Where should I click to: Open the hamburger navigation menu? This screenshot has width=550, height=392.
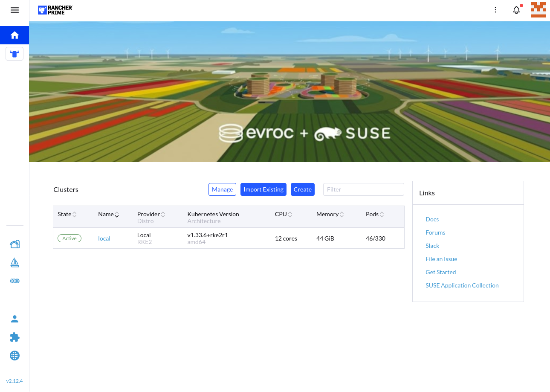14,10
